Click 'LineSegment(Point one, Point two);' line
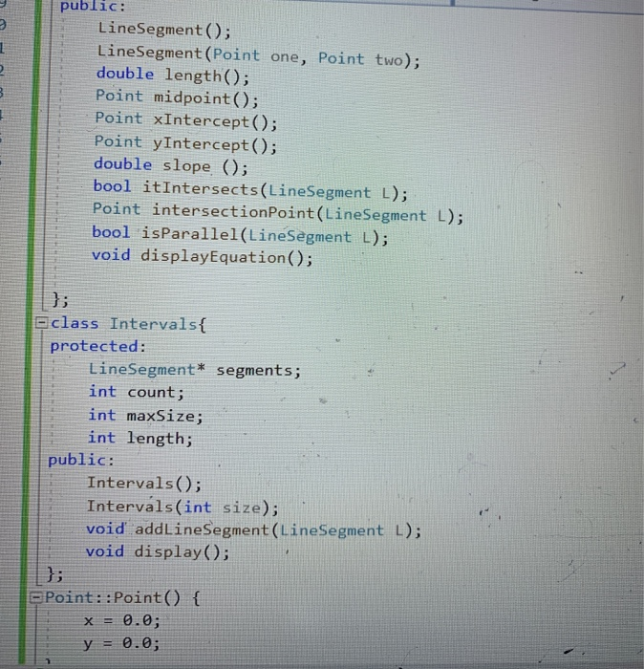The height and width of the screenshot is (669, 644). 258,56
